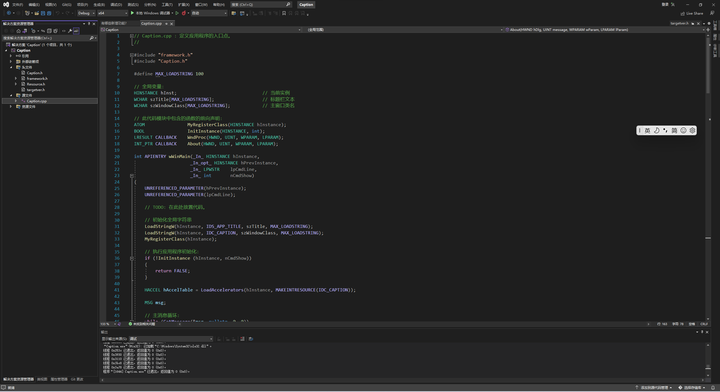Click the Caption solution name title button

pyautogui.click(x=306, y=5)
